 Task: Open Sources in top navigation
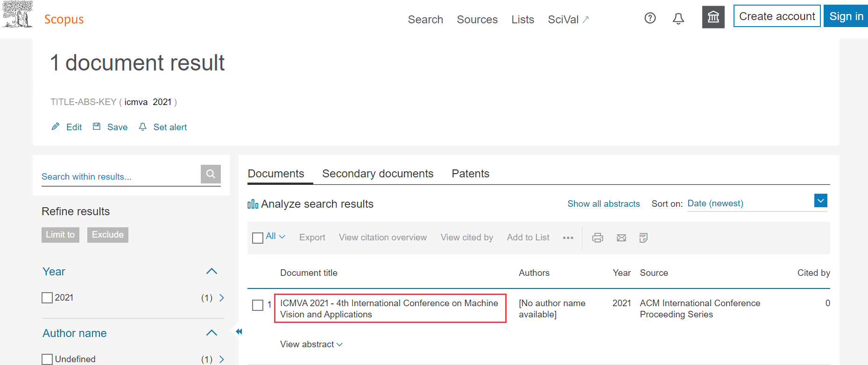pyautogui.click(x=477, y=20)
